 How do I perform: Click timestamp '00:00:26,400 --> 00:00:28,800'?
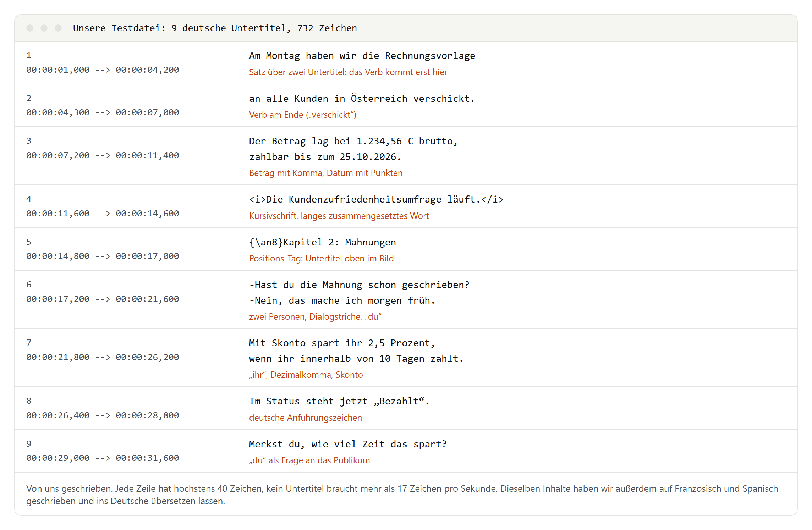(x=103, y=415)
